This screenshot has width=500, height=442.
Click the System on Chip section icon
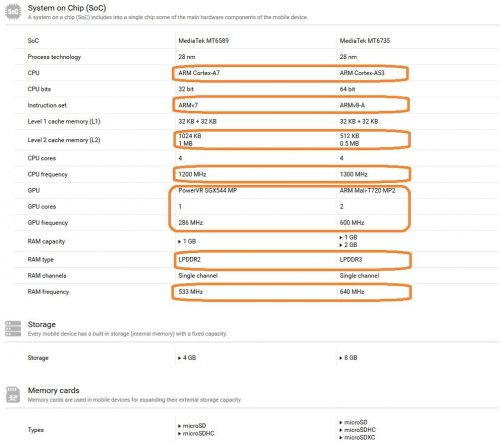point(13,12)
